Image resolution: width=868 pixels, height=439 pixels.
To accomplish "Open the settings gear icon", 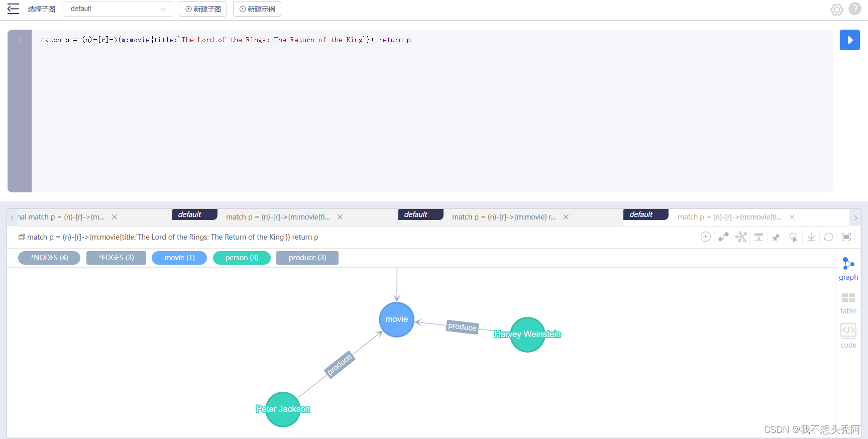I will click(836, 10).
